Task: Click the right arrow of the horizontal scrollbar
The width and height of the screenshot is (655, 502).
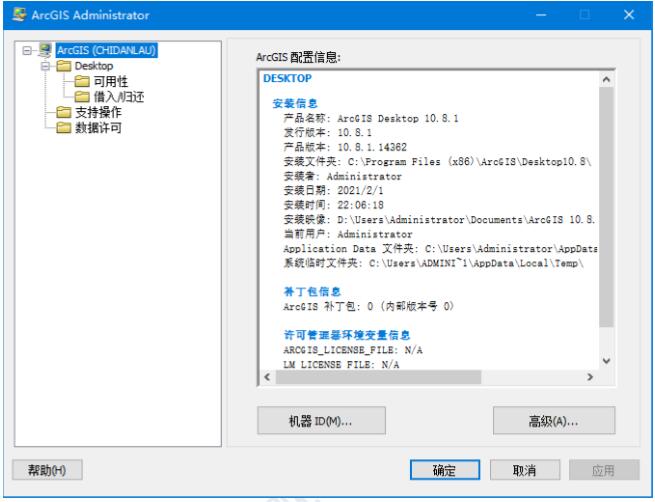Action: click(x=590, y=377)
